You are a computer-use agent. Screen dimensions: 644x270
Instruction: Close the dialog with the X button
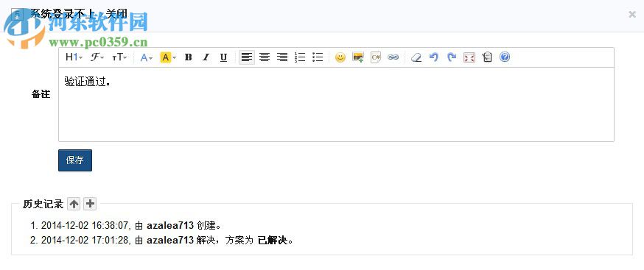pos(632,15)
